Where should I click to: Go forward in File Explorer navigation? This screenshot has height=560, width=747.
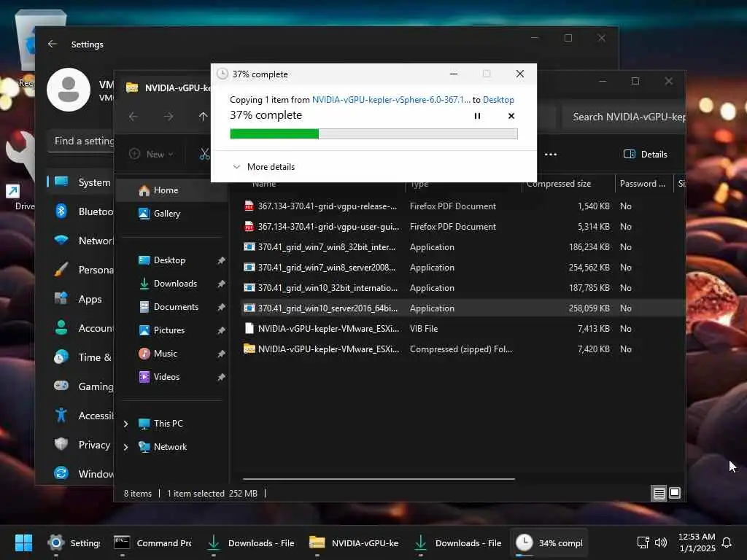pos(169,116)
